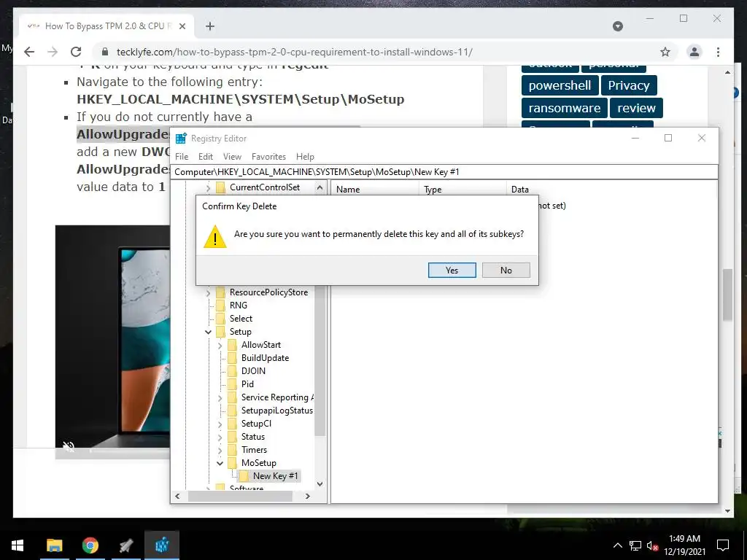Select the How To Bypass TPM tab
The image size is (747, 560).
[x=107, y=26]
